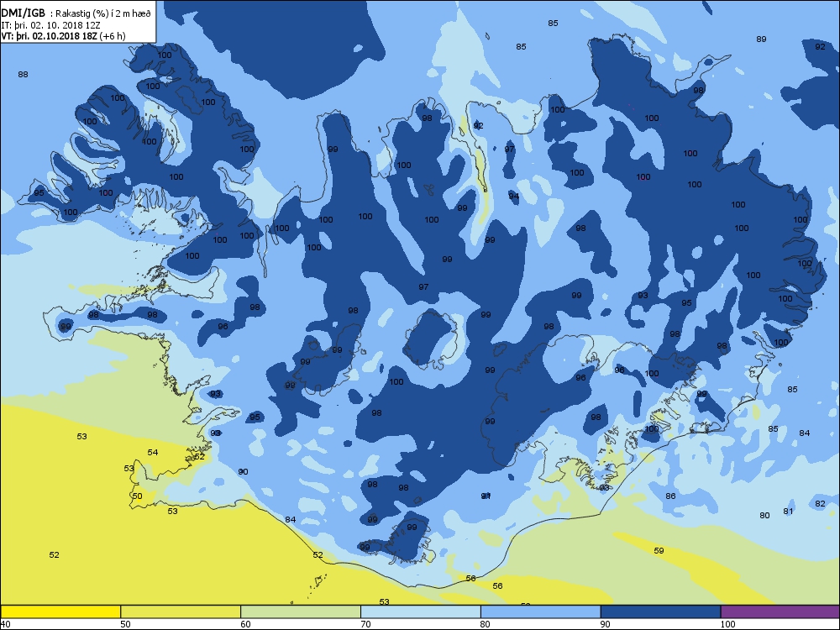Click the medium blue 80–90 legend swatch
This screenshot has width=840, height=630.
[x=540, y=612]
